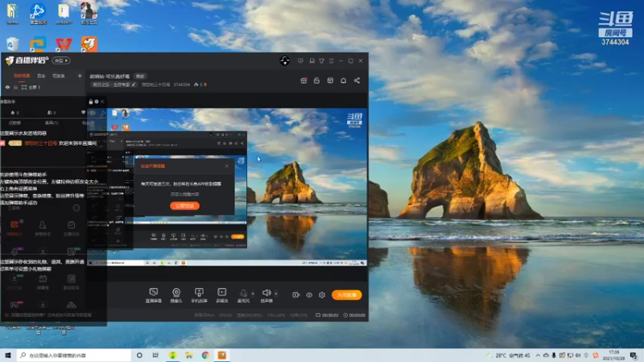The height and width of the screenshot is (362, 644).
Task: Open the hamburger menu in the title bar
Action: [x=332, y=61]
